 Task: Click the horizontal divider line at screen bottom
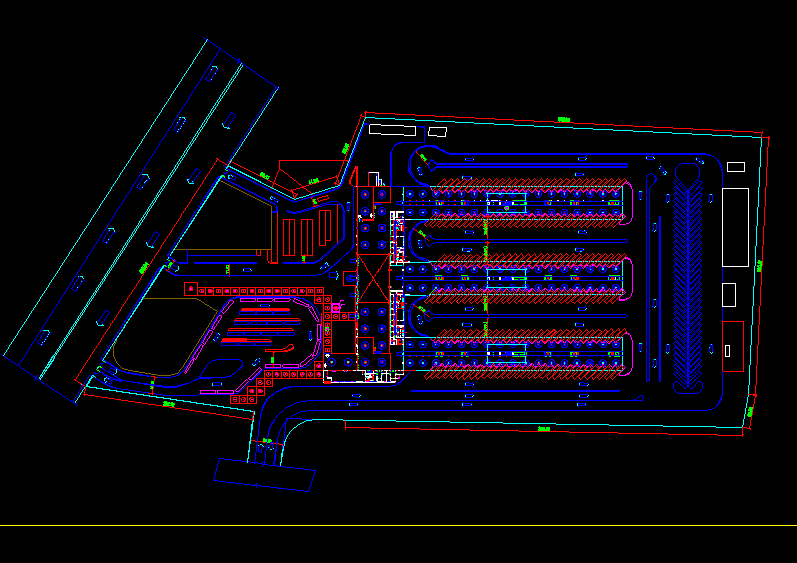tap(398, 525)
